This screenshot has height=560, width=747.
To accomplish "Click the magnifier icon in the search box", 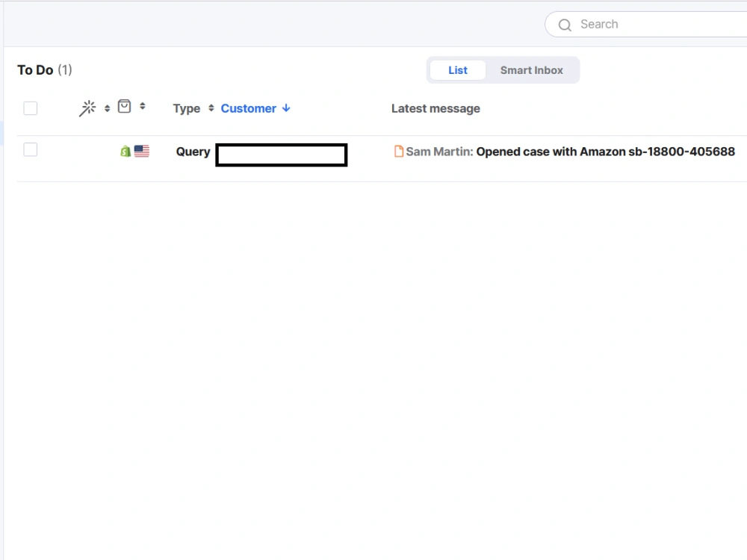I will click(565, 25).
